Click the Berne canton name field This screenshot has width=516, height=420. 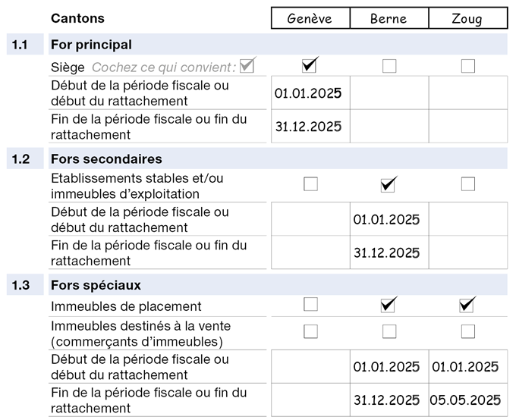389,19
